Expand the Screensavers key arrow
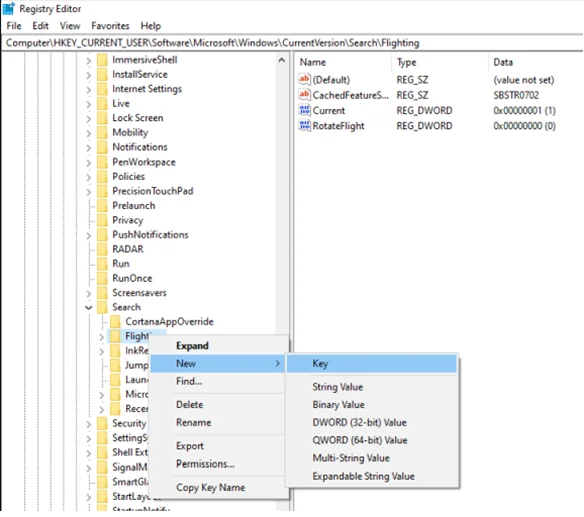Screen dimensions: 584x517 [89, 293]
